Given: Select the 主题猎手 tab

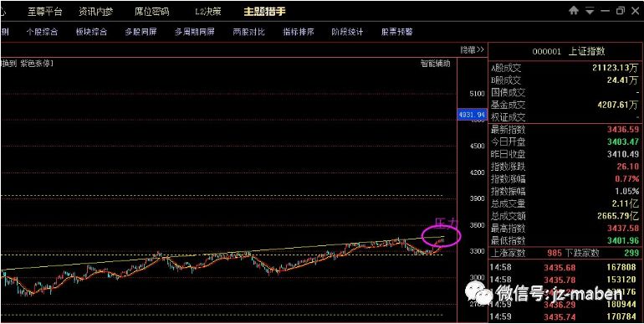Looking at the screenshot, I should coord(264,12).
